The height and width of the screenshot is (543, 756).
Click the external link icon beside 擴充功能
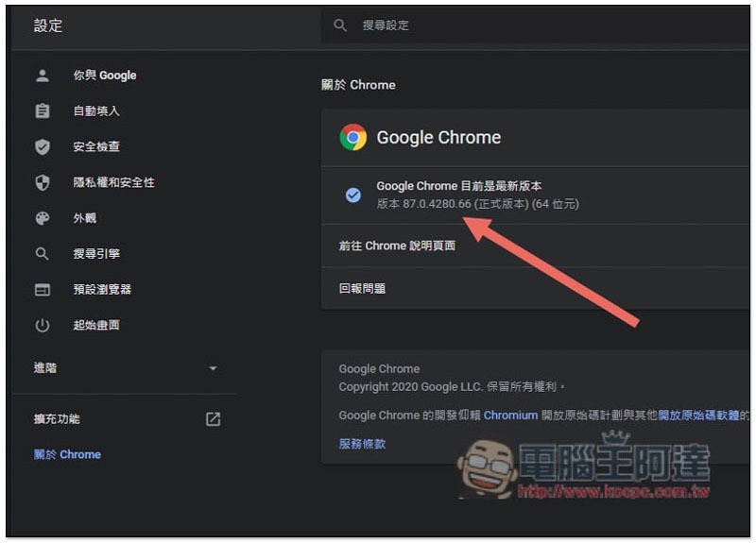click(213, 419)
